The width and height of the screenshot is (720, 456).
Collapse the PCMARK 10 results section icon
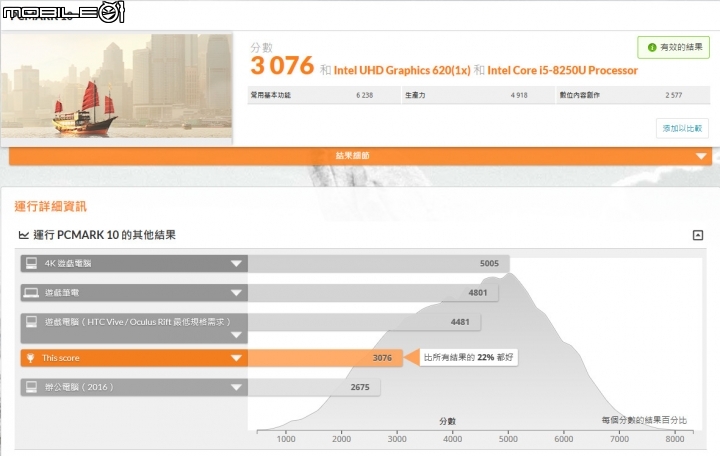[x=698, y=235]
